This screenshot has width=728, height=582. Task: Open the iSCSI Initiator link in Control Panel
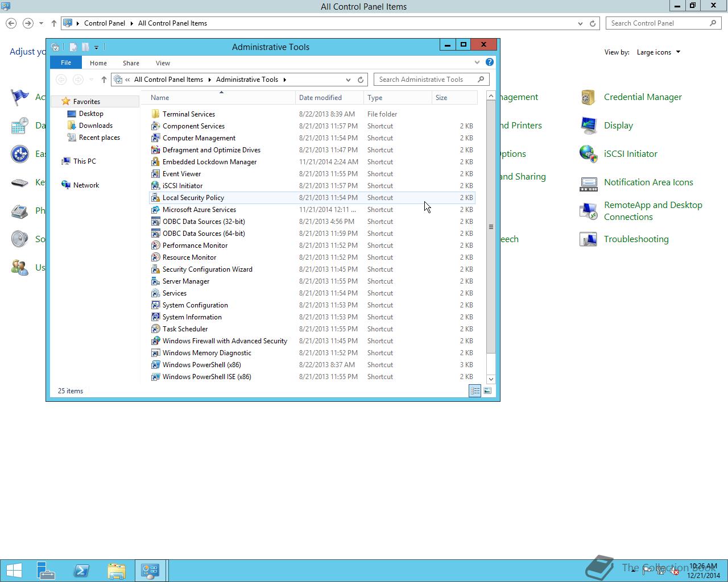coord(630,154)
